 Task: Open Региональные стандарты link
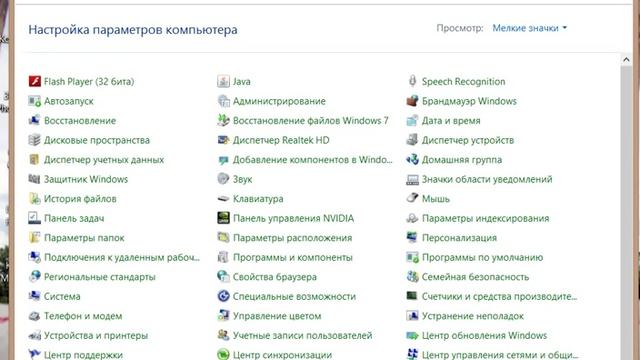pos(100,277)
